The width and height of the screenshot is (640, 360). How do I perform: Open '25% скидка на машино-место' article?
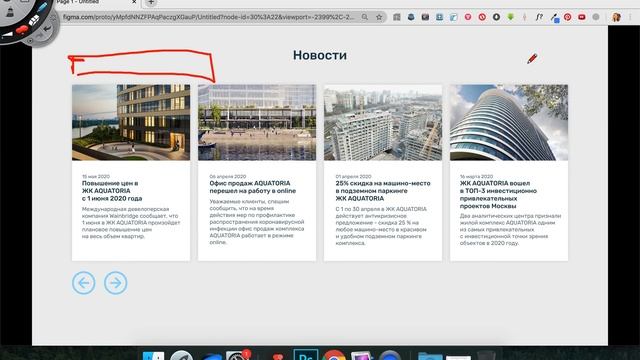click(383, 191)
